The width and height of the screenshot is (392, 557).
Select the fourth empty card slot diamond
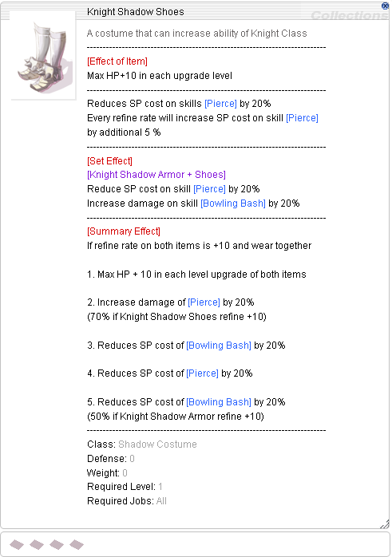click(77, 544)
